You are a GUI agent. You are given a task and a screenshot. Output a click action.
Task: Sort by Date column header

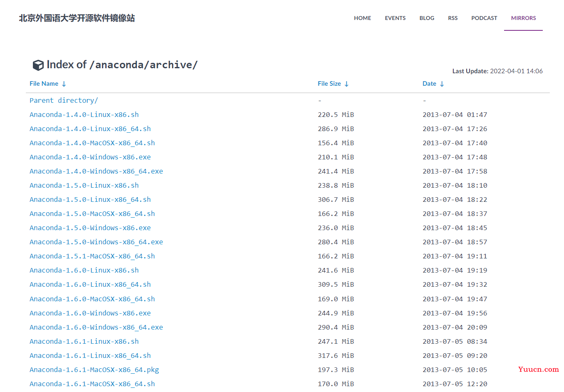429,84
